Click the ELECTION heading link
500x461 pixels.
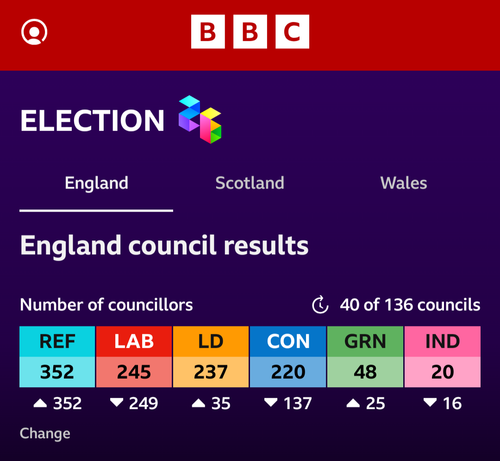[92, 120]
